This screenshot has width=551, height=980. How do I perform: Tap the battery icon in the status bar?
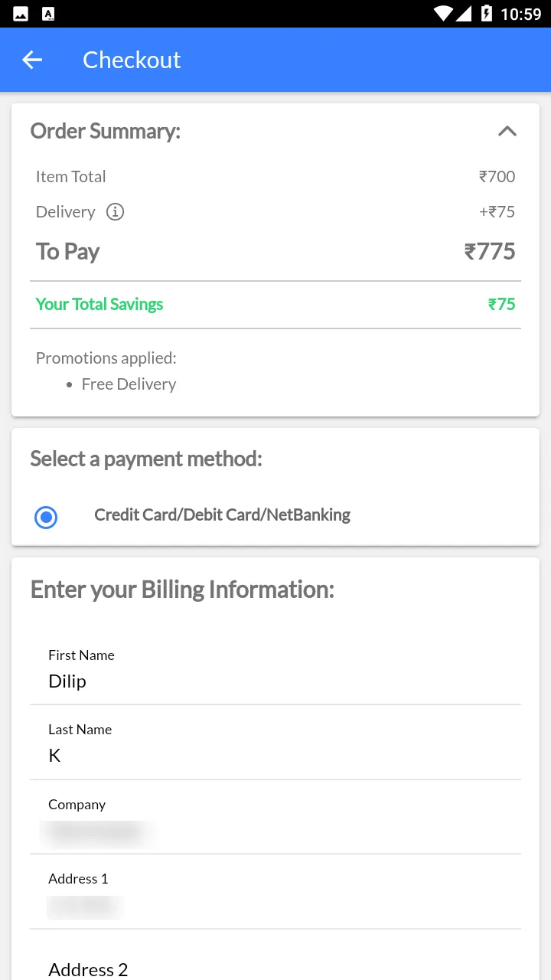click(x=486, y=14)
